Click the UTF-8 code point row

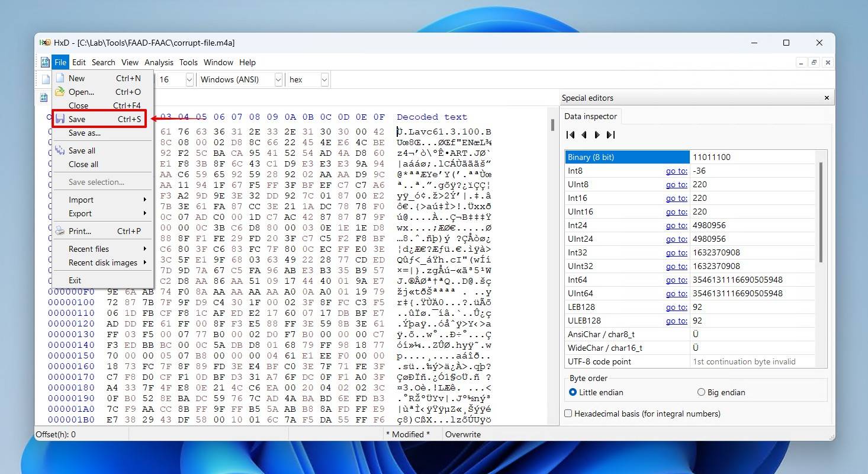tap(690, 361)
